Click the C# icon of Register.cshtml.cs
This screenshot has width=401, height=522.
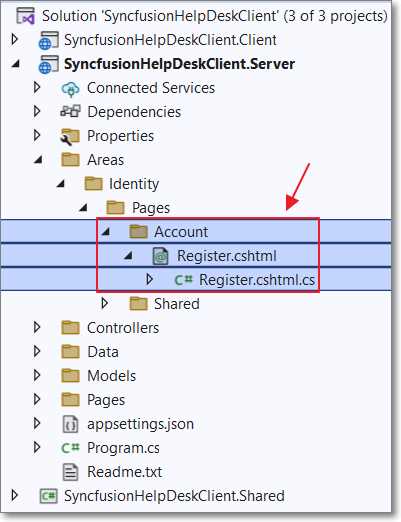183,279
